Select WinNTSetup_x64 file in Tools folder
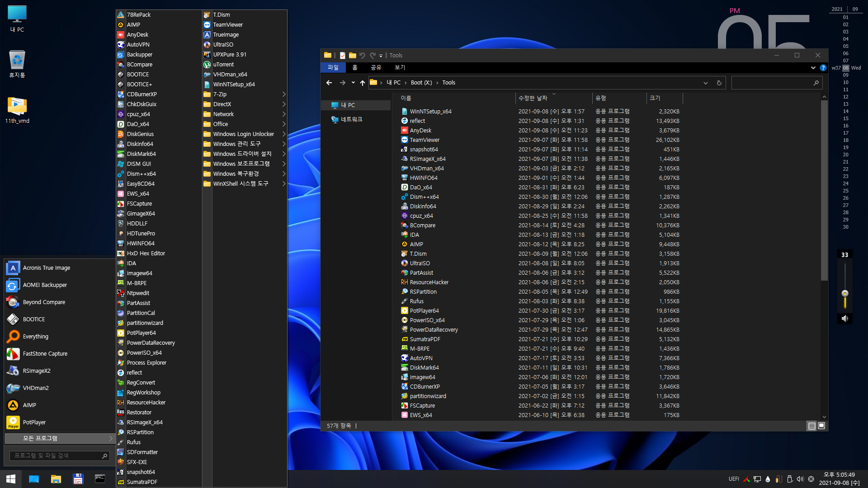 point(540,112)
